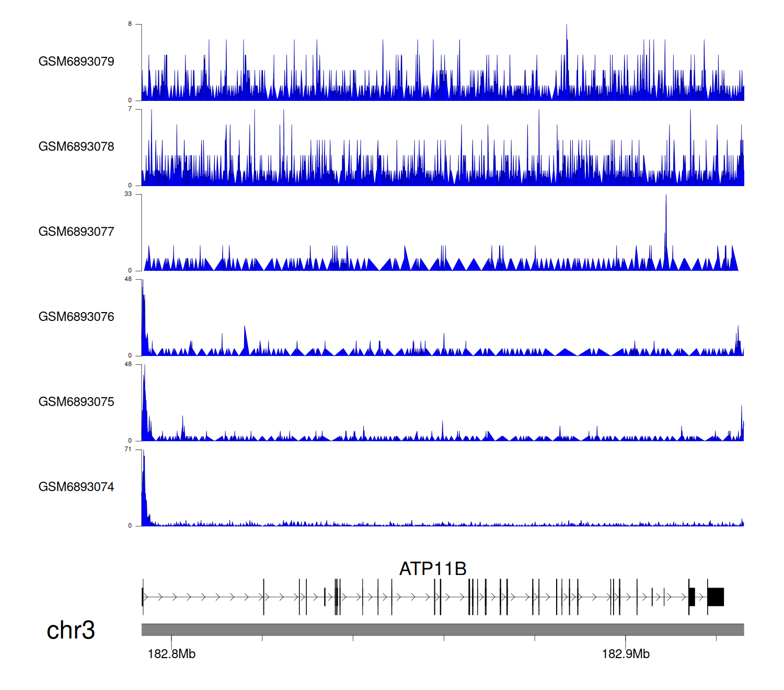The width and height of the screenshot is (784, 690).
Task: Select the GSM6893078 track label
Action: pos(76,147)
